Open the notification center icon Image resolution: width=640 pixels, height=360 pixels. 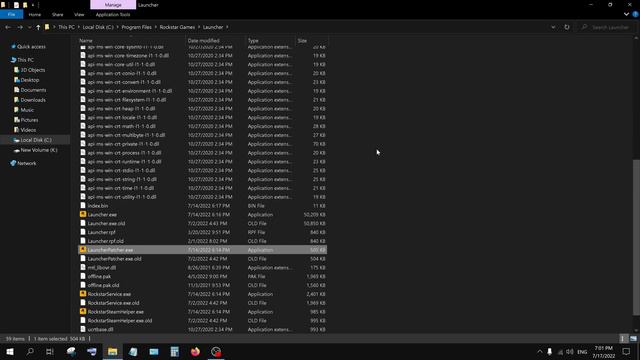627,351
